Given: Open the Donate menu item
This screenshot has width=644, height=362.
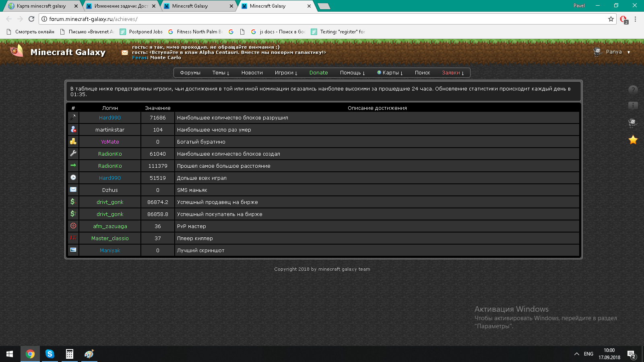Looking at the screenshot, I should (318, 73).
